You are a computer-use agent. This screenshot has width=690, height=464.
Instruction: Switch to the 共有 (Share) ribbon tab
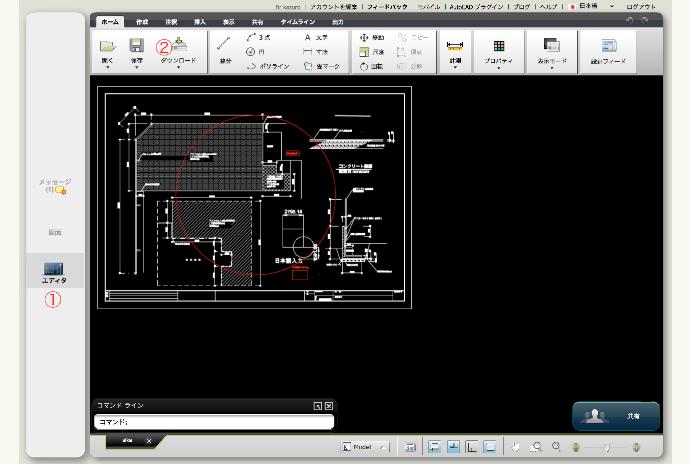point(257,22)
